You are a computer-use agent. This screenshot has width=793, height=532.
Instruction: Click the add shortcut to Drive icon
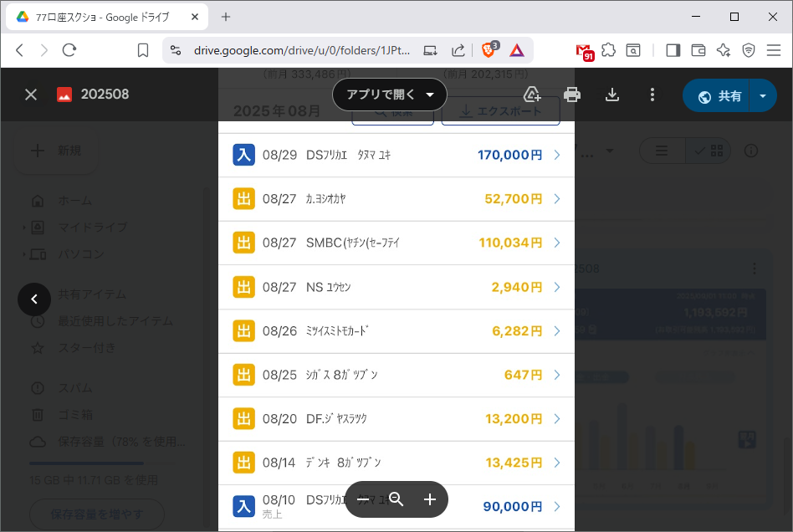532,95
